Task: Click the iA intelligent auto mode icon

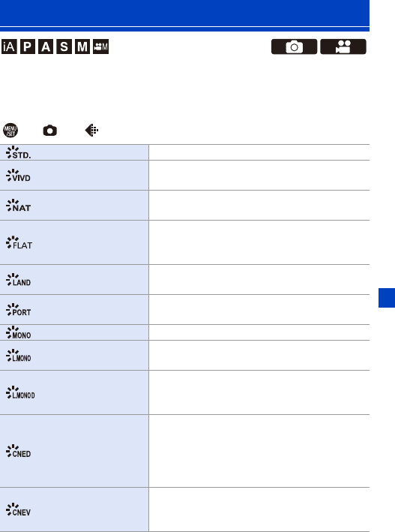Action: point(9,47)
